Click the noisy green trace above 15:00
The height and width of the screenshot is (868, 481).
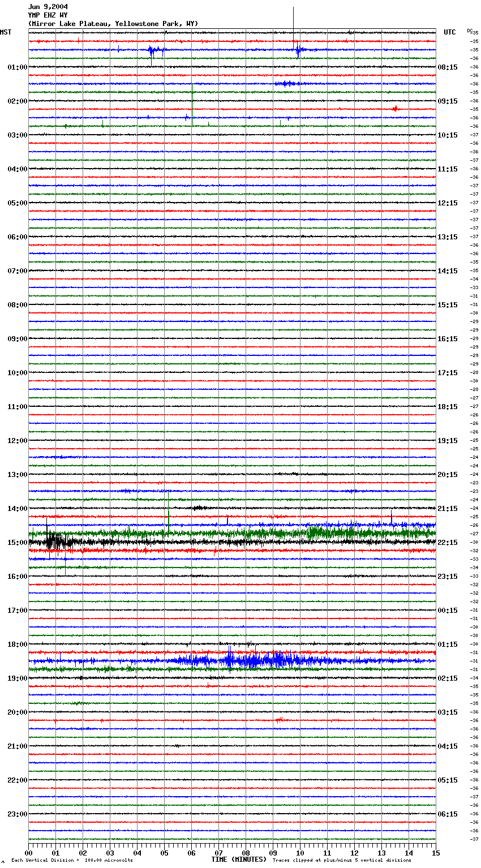coord(232,533)
